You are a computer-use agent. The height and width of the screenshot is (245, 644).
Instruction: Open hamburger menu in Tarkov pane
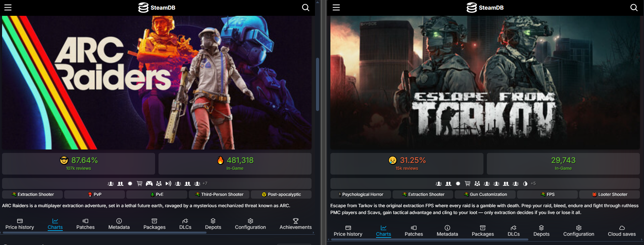click(336, 8)
